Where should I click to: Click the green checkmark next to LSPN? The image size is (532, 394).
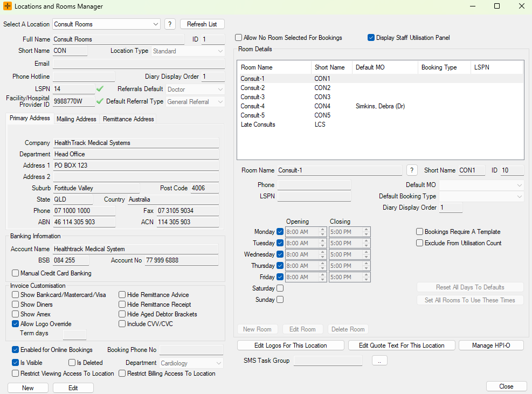point(100,88)
